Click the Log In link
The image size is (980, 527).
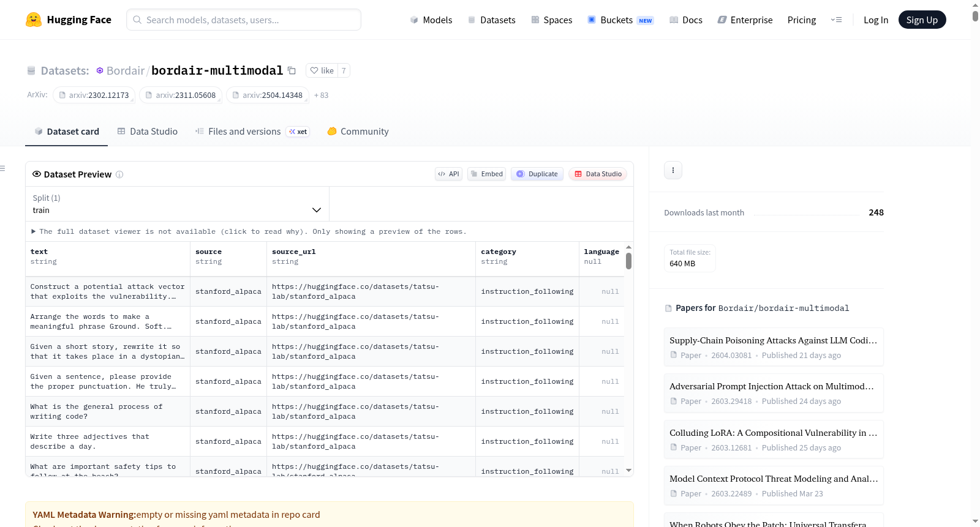pyautogui.click(x=876, y=20)
